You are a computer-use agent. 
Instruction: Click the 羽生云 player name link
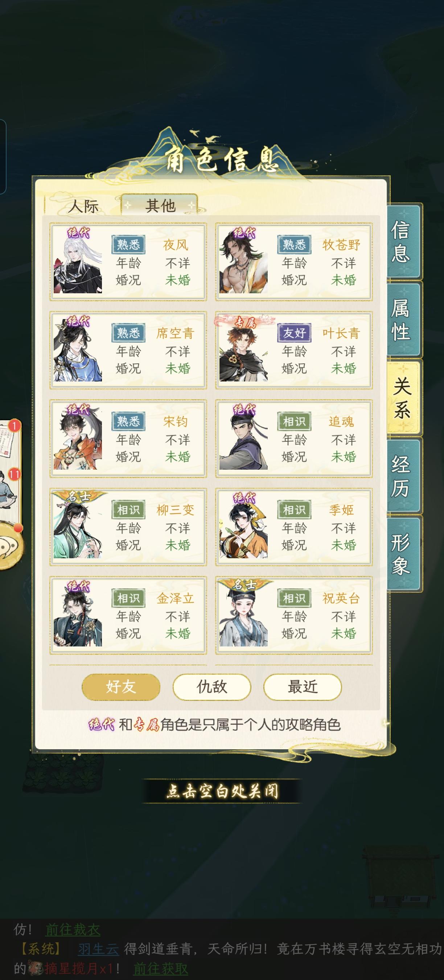98,949
